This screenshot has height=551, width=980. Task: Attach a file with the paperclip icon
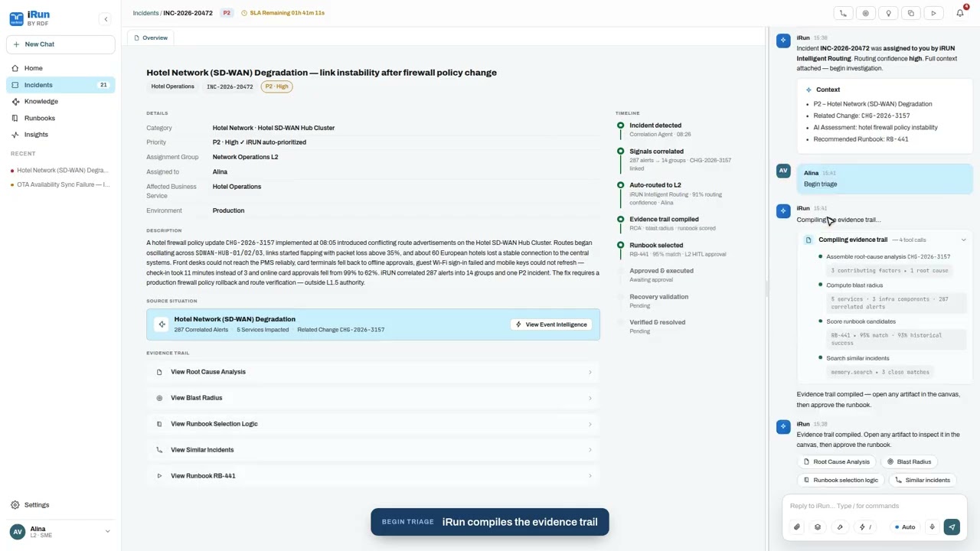point(797,527)
